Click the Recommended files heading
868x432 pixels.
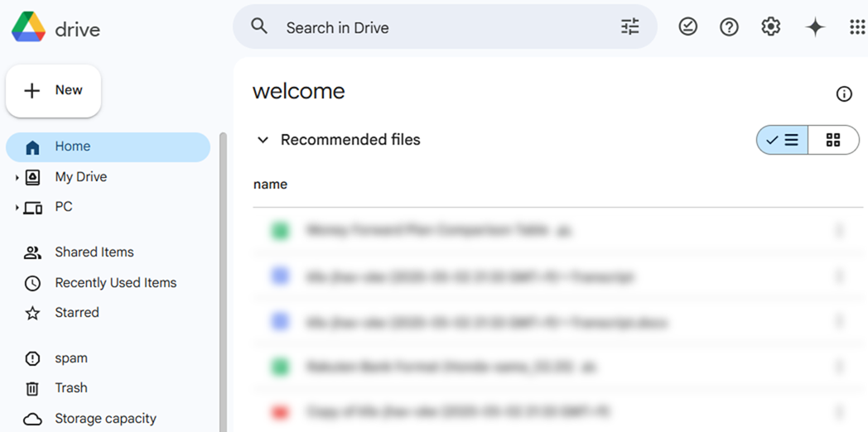(350, 140)
